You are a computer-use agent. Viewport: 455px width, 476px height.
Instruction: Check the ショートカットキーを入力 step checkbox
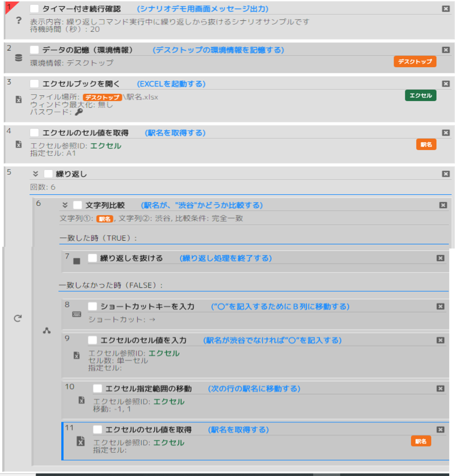pyautogui.click(x=92, y=306)
